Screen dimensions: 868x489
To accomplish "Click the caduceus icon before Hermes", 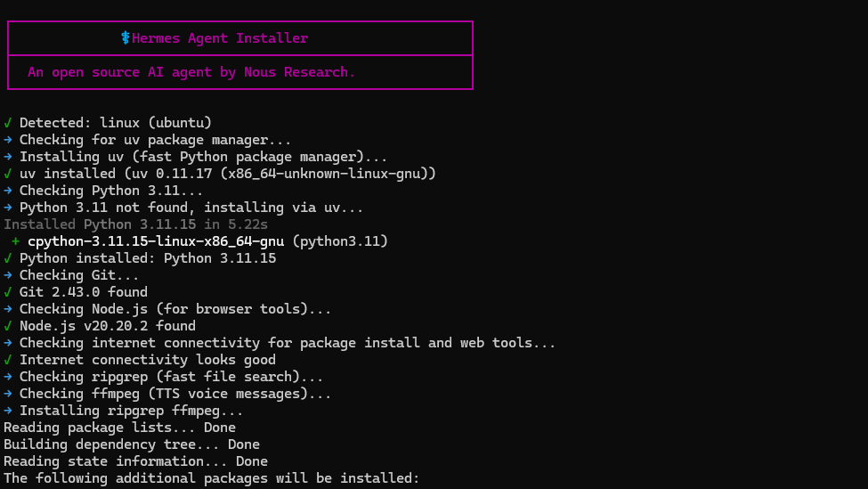I will pos(126,37).
